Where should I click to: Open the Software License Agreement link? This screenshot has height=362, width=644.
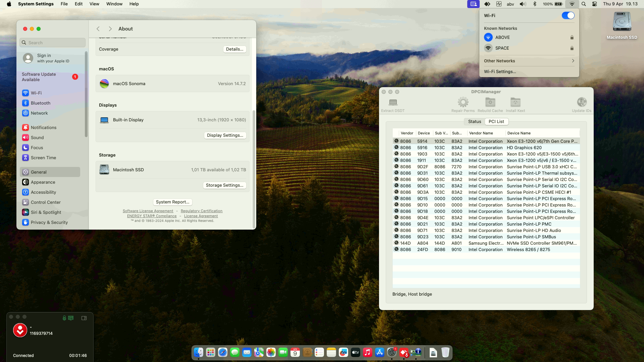click(148, 211)
